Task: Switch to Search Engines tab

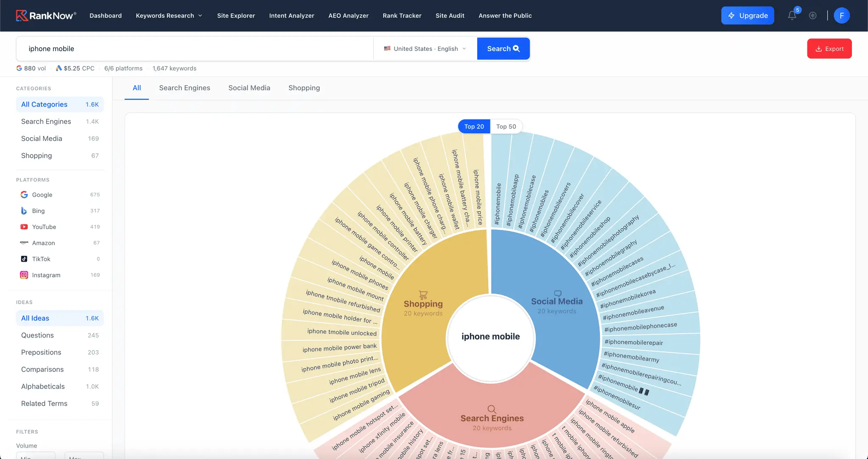Action: point(184,88)
